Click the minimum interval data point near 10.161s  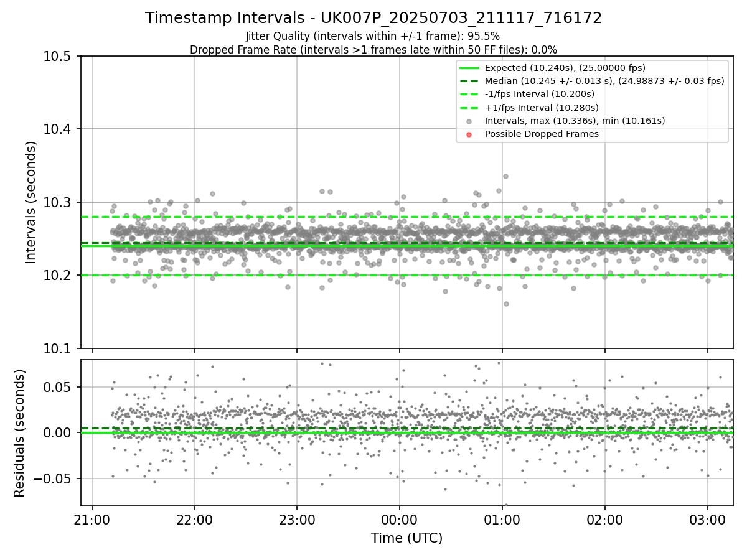[x=506, y=304]
